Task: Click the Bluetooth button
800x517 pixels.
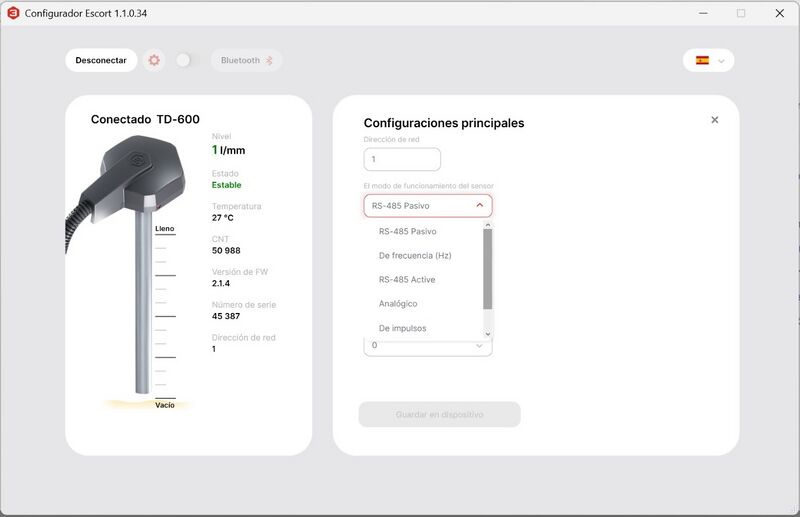Action: (246, 60)
